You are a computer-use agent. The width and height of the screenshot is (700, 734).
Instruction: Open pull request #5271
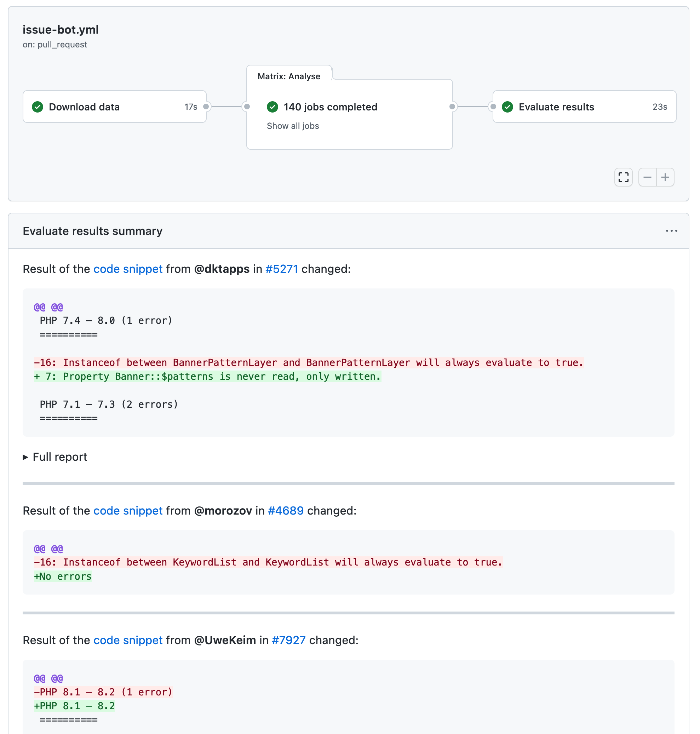281,269
